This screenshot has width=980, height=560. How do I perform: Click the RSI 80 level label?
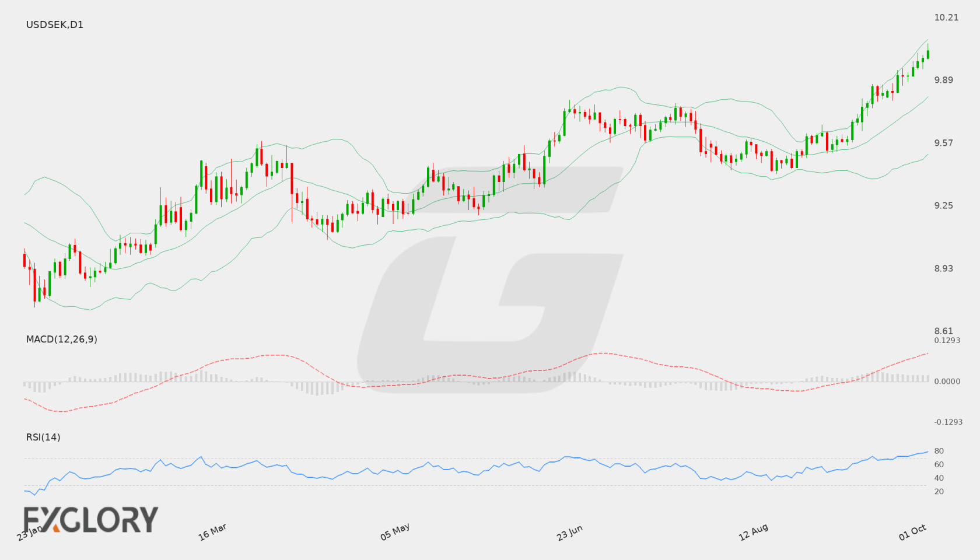(939, 451)
